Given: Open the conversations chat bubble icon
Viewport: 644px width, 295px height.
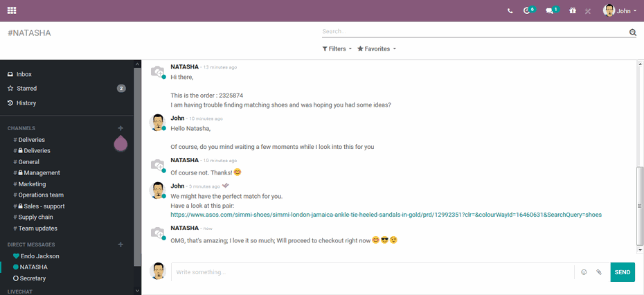Looking at the screenshot, I should tap(551, 11).
